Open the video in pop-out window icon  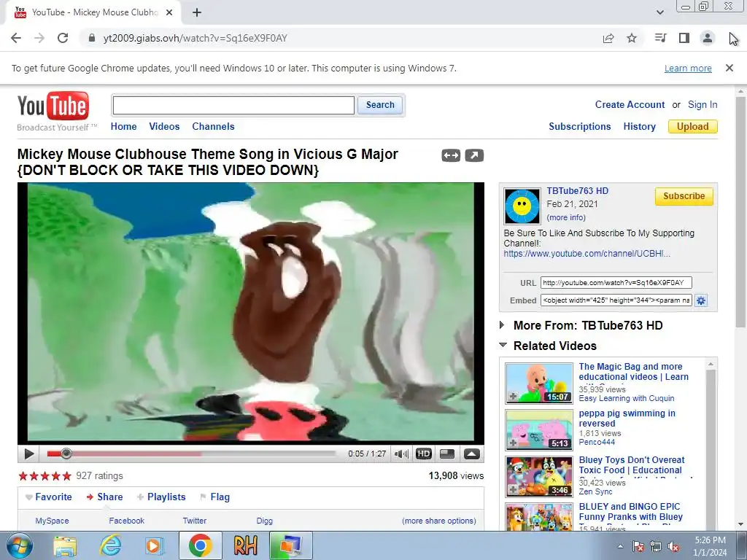[474, 155]
